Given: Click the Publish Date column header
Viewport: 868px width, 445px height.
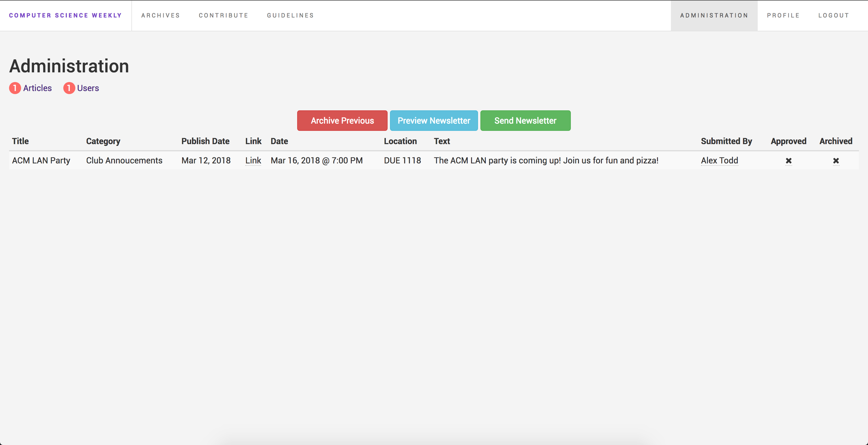Looking at the screenshot, I should [205, 141].
